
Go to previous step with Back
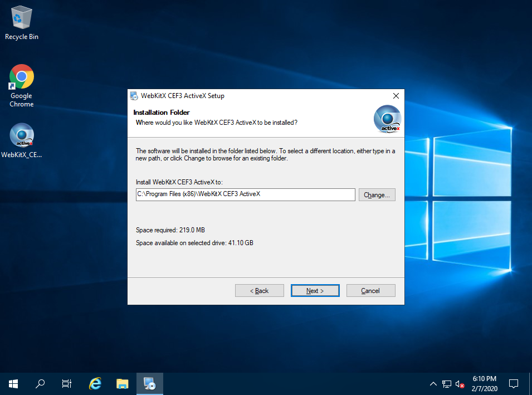coord(260,290)
